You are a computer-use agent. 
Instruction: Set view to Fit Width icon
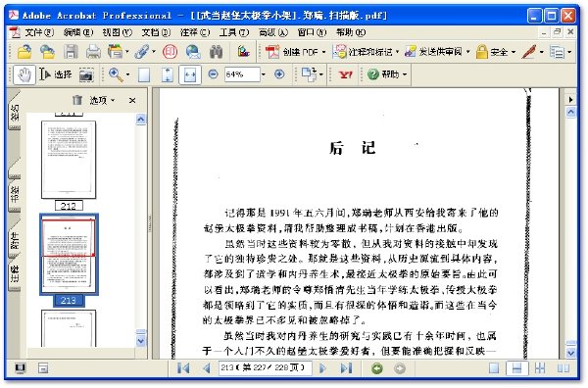[x=190, y=74]
